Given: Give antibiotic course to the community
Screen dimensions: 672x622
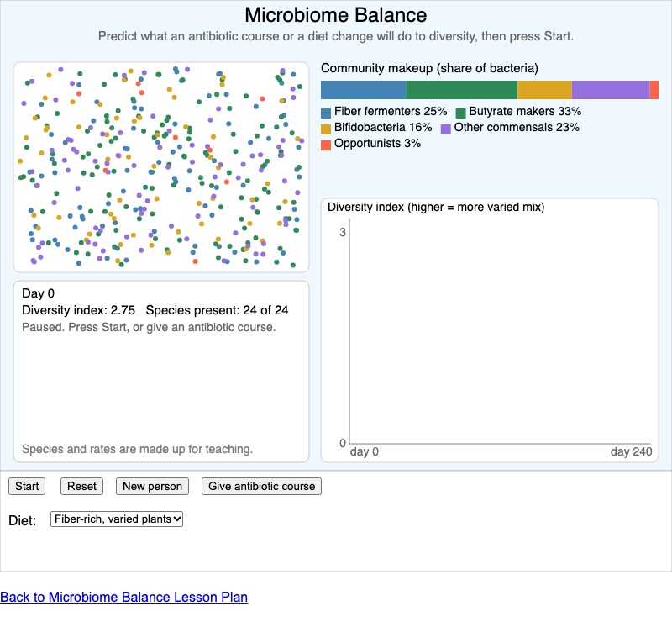Looking at the screenshot, I should [261, 486].
